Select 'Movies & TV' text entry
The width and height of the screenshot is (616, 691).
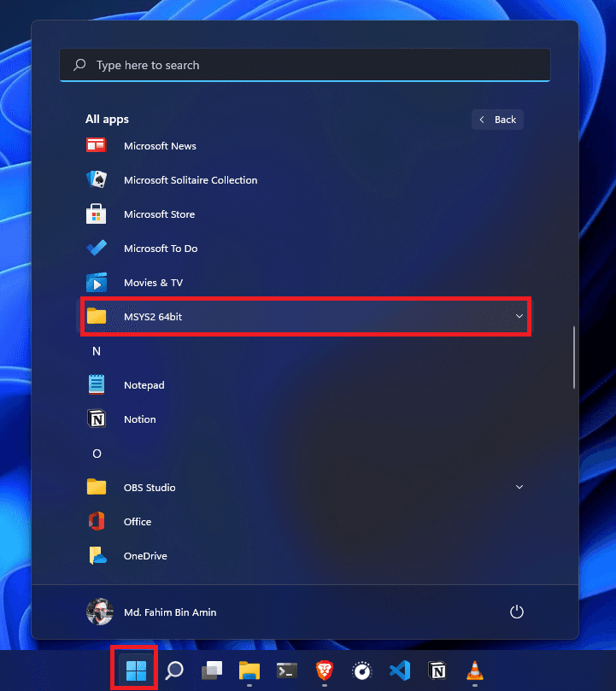(153, 283)
